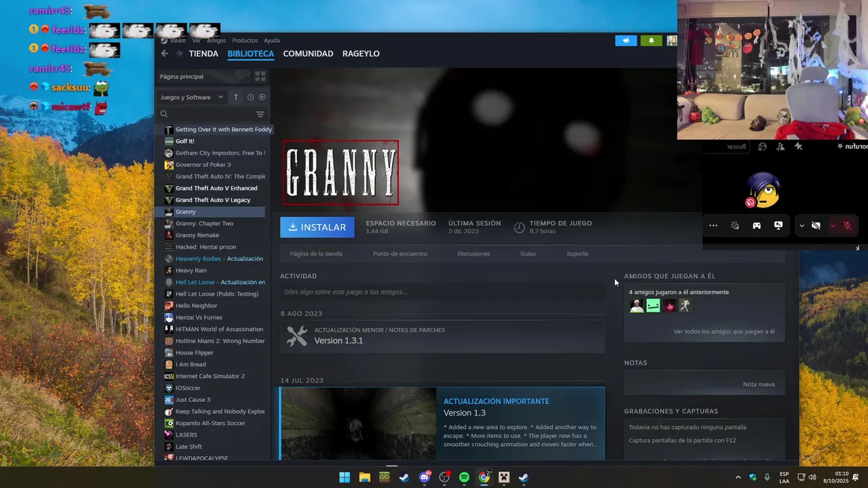The height and width of the screenshot is (488, 868).
Task: Start an activity with Discord controller icon
Action: tap(757, 226)
